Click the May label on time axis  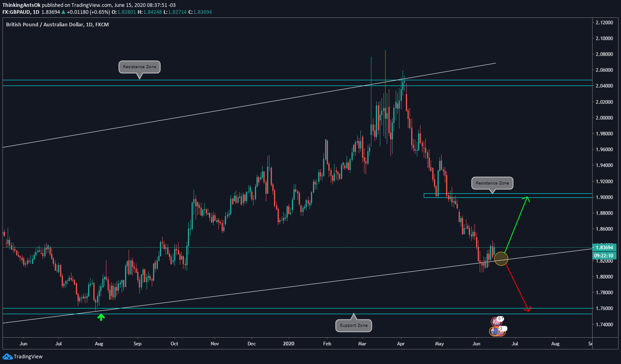[x=440, y=344]
